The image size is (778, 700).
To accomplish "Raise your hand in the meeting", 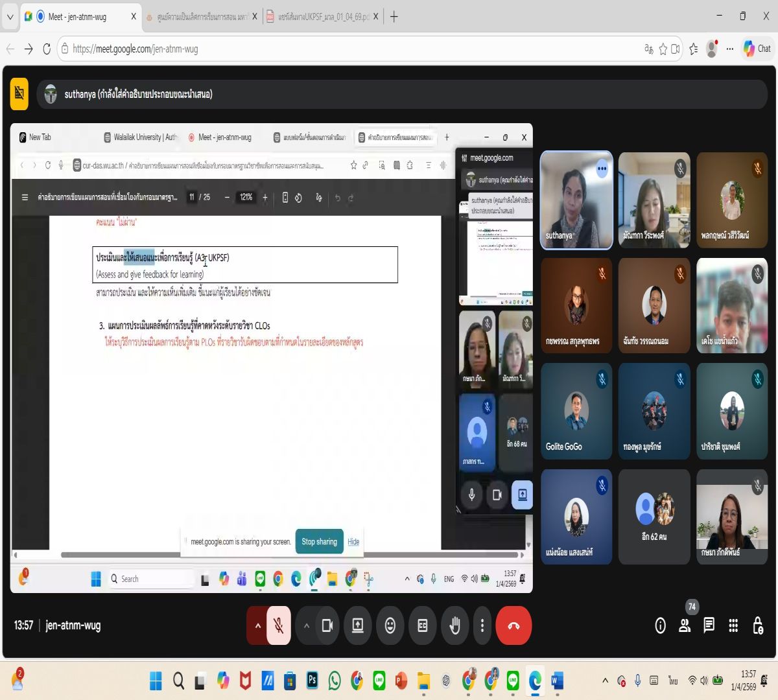I will click(455, 625).
